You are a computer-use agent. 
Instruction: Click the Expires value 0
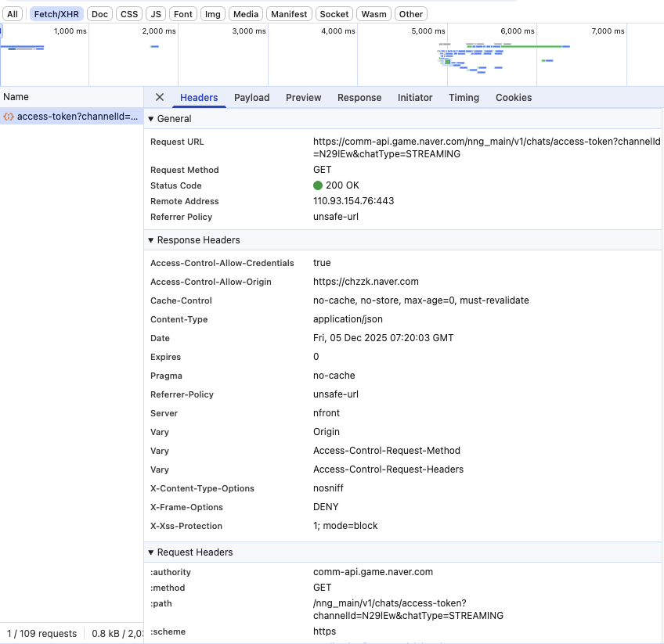(x=316, y=357)
